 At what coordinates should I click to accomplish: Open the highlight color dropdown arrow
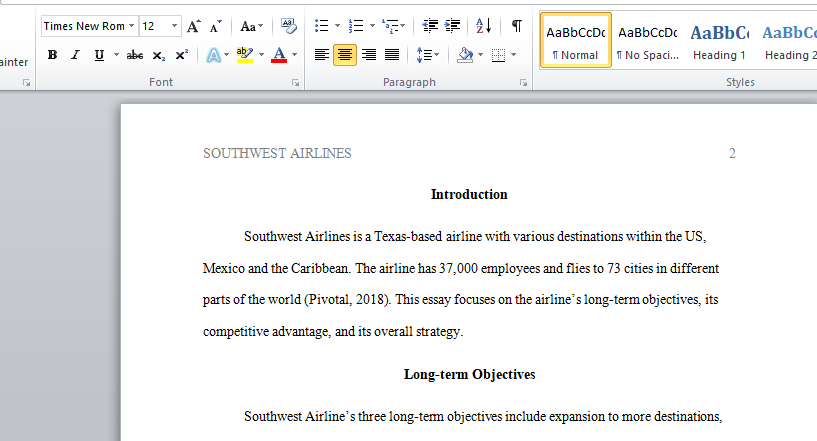coord(261,55)
